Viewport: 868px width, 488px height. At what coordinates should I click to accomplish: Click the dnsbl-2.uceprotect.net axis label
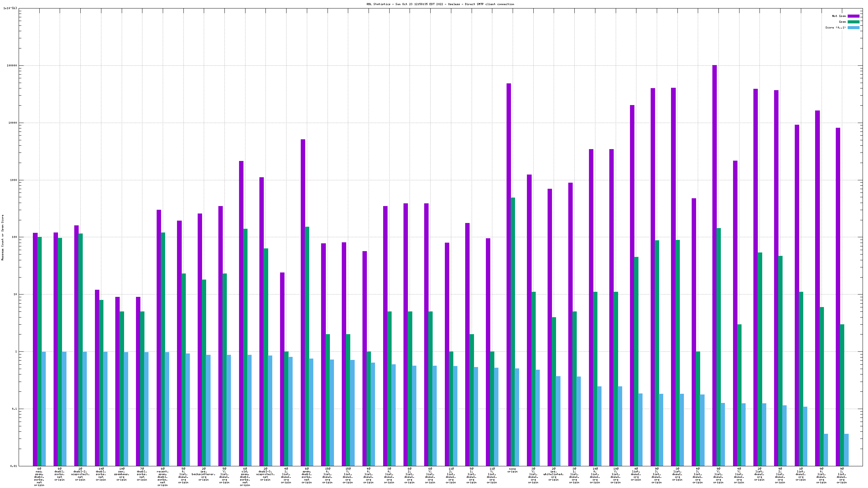coord(80,474)
